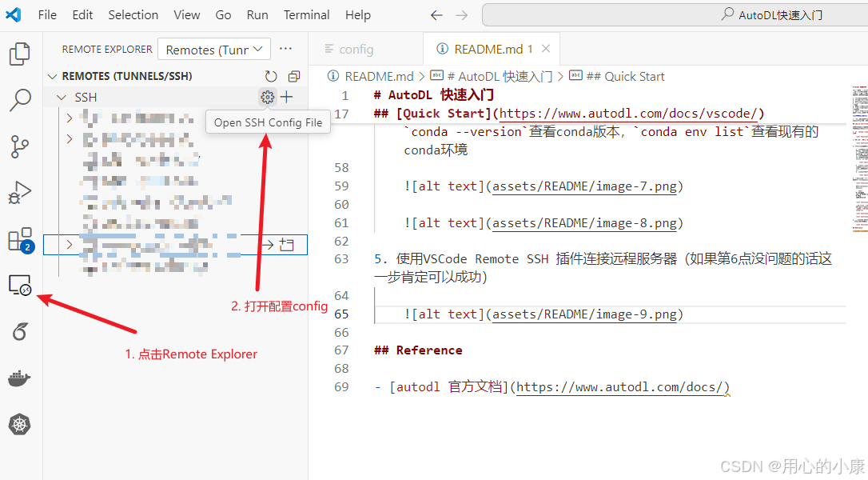Viewport: 868px width, 480px height.
Task: Open the Remotes (Tunnels/SSH) dropdown
Action: pos(214,50)
